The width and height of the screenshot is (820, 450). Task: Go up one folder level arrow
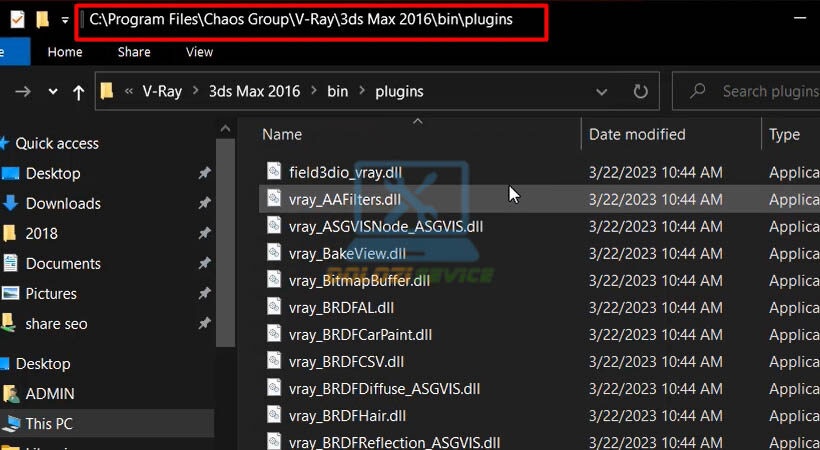click(x=78, y=93)
